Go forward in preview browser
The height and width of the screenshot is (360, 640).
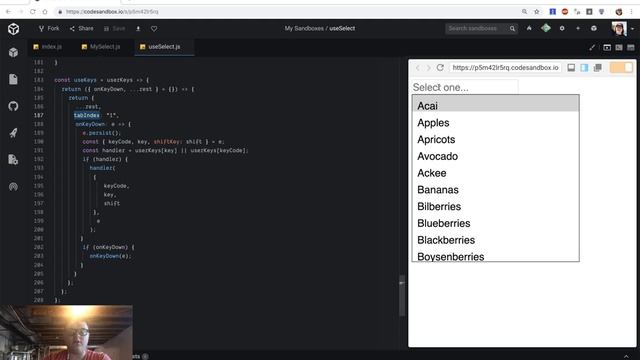pos(429,68)
